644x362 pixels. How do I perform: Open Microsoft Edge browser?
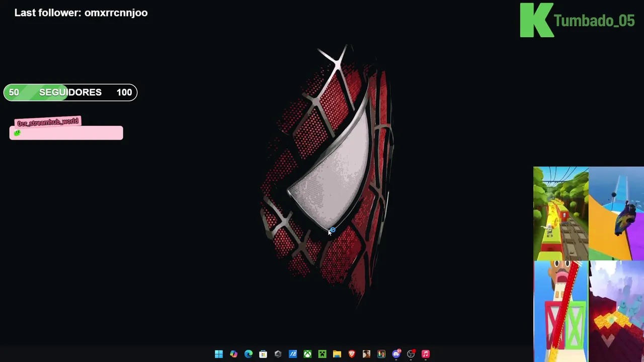249,354
